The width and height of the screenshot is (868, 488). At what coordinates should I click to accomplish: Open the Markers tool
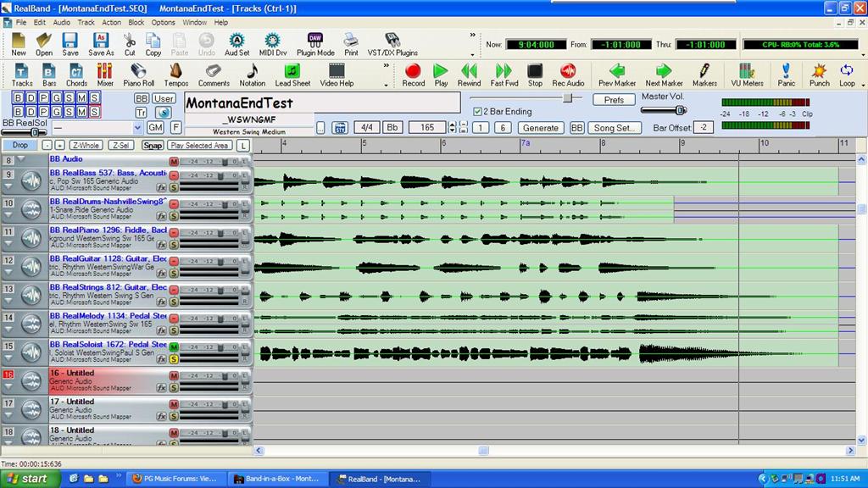(704, 75)
